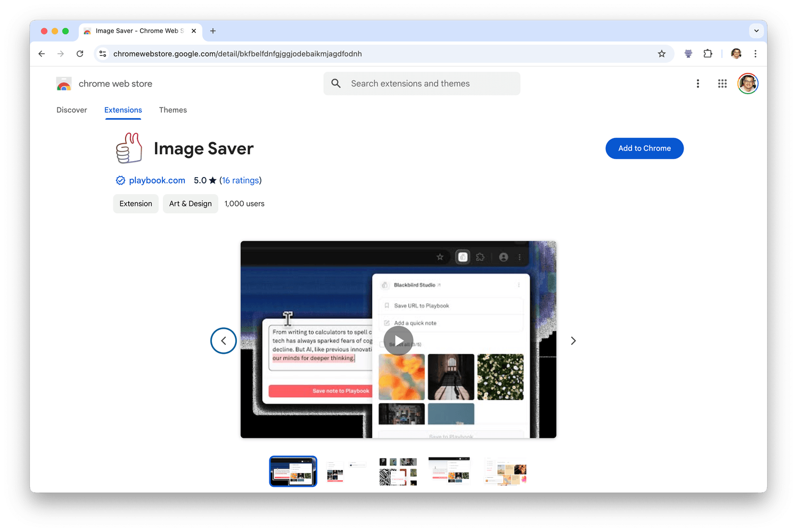
Task: Advance the carousel with the right arrow
Action: tap(573, 340)
